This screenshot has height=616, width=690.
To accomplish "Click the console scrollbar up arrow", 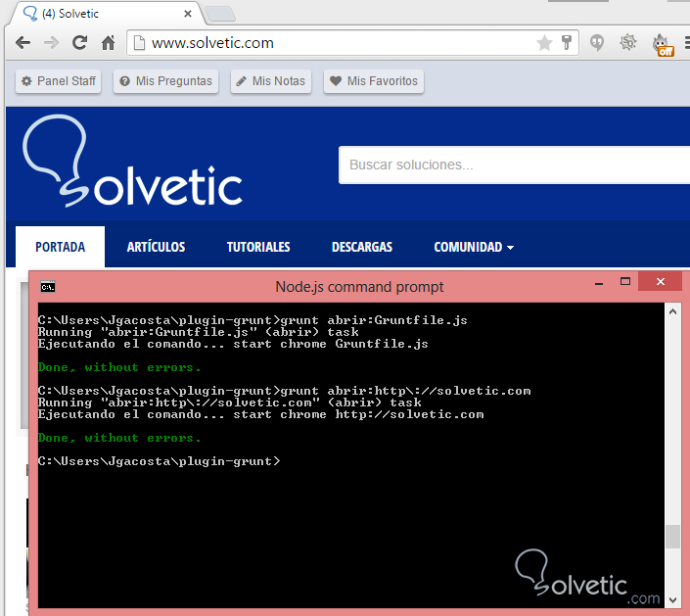I will 672,311.
